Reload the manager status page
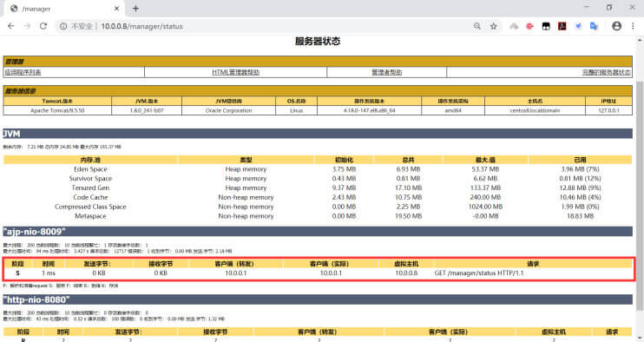644x342 pixels. click(x=43, y=26)
